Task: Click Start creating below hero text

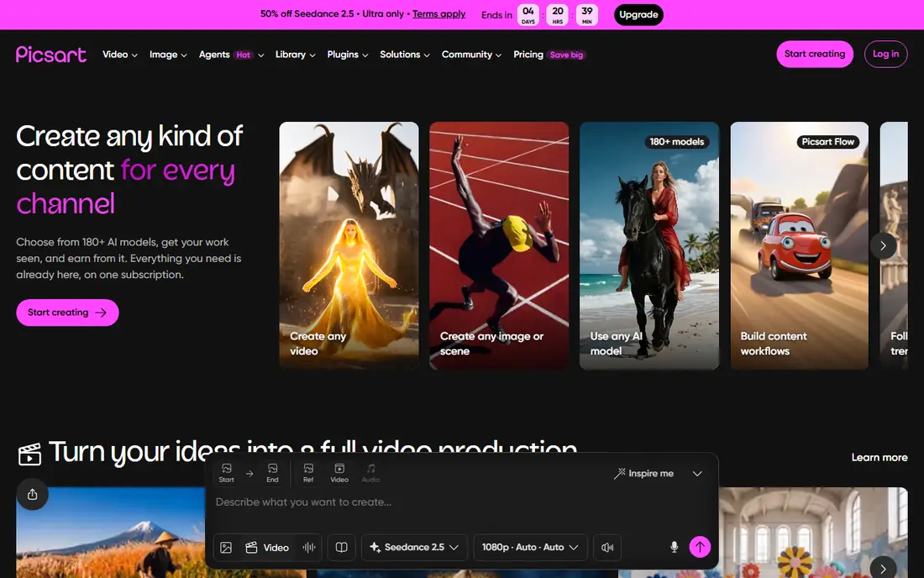Action: pos(67,313)
